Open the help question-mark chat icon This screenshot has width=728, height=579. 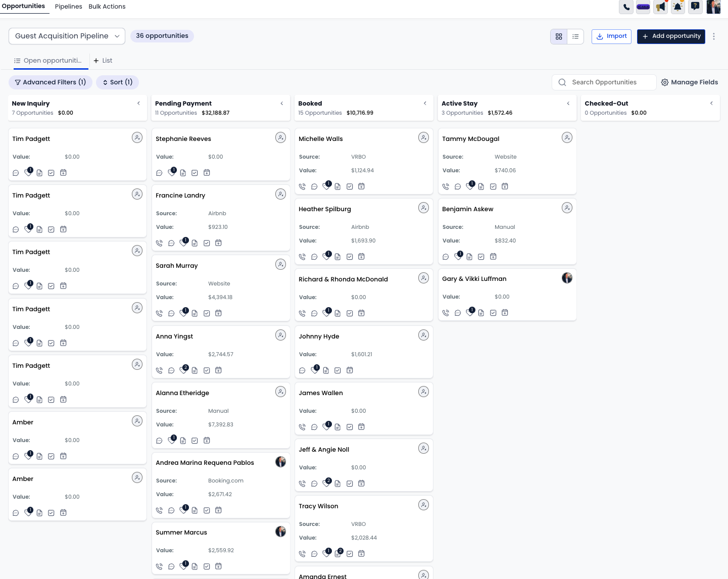pos(695,7)
